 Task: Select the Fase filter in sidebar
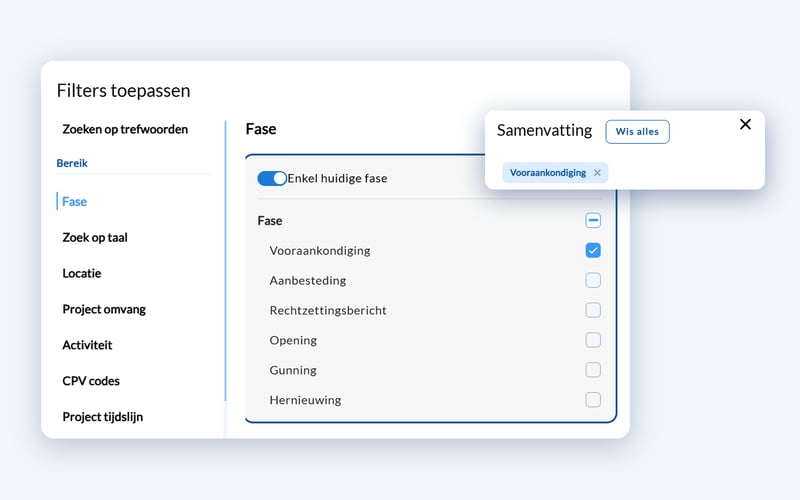(74, 202)
